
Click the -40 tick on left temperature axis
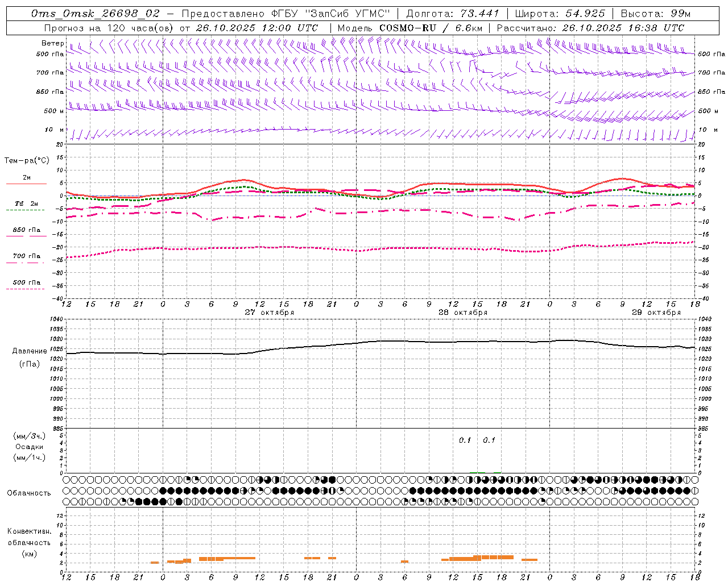[x=58, y=298]
